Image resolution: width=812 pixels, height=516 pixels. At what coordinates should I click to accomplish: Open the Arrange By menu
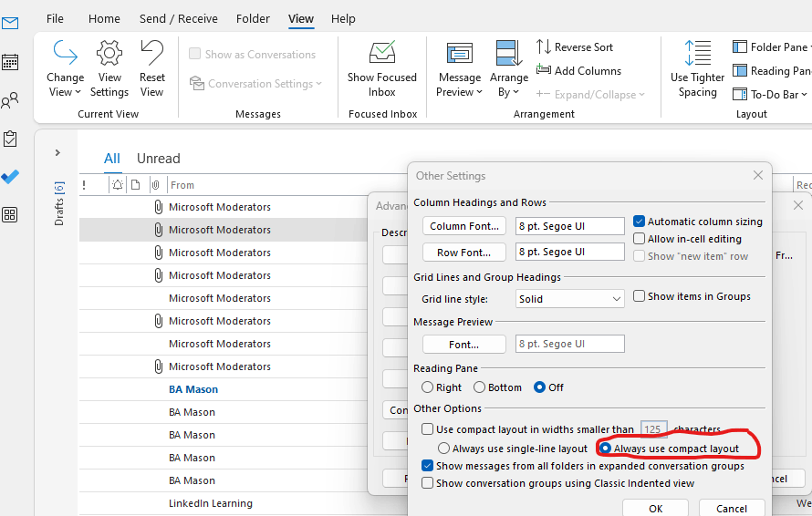pyautogui.click(x=509, y=69)
